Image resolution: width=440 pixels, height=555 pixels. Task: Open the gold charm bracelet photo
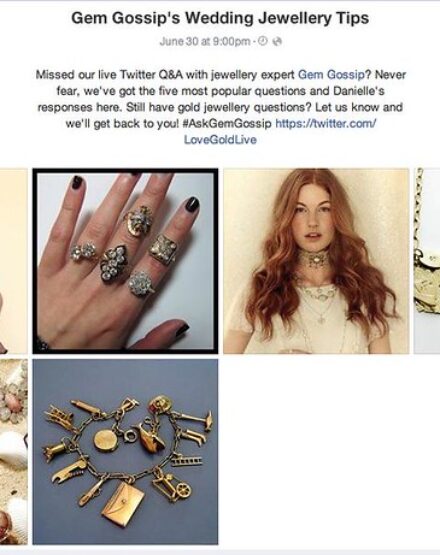pyautogui.click(x=125, y=452)
